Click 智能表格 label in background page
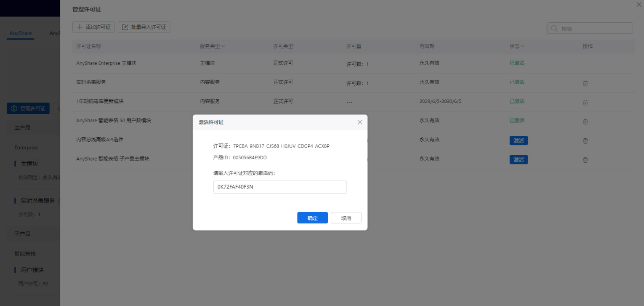Screen dimensions: 644x306 (25, 254)
